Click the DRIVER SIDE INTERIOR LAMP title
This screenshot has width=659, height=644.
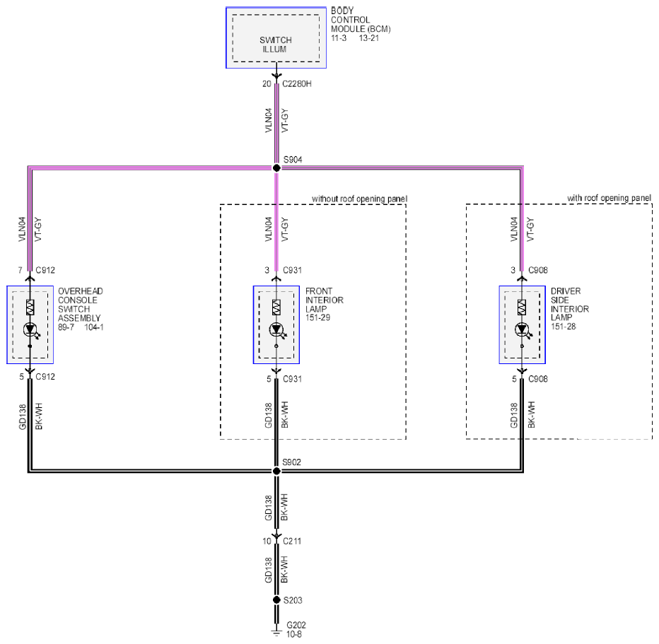tap(570, 304)
